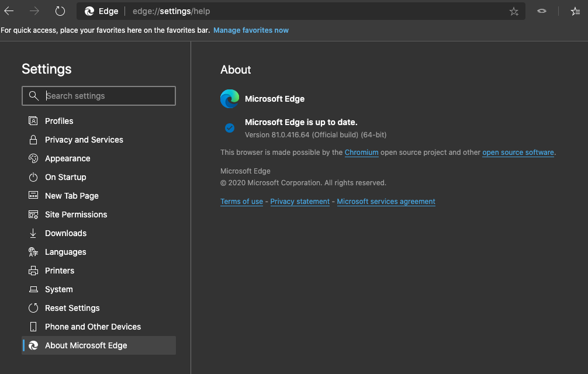Viewport: 588px width, 374px height.
Task: Open the Chromium link
Action: click(361, 153)
